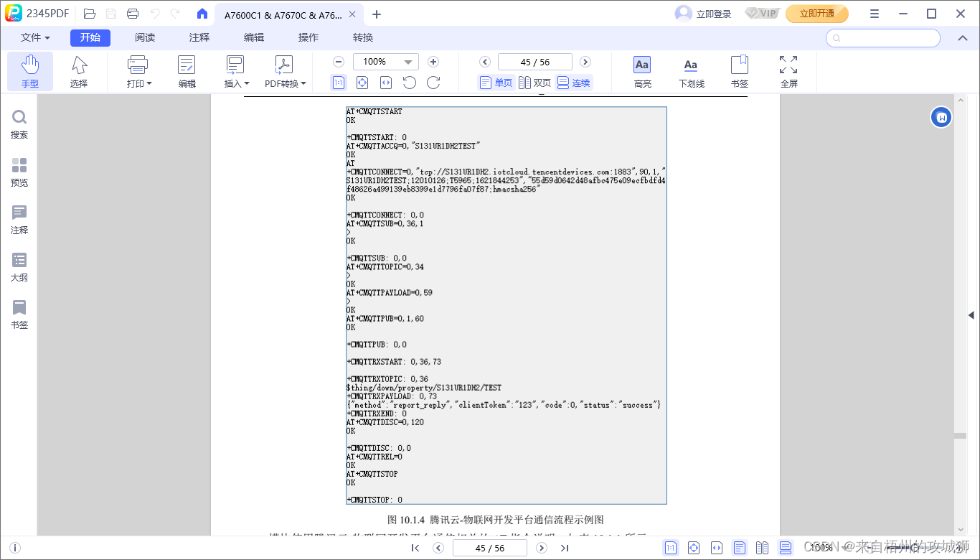Click the zoom out minus button

coord(339,62)
